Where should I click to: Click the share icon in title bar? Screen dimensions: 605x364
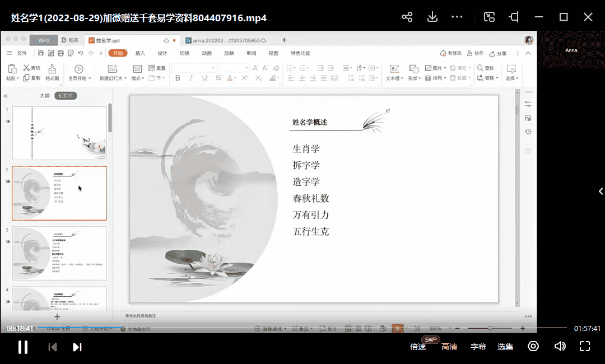tap(407, 17)
